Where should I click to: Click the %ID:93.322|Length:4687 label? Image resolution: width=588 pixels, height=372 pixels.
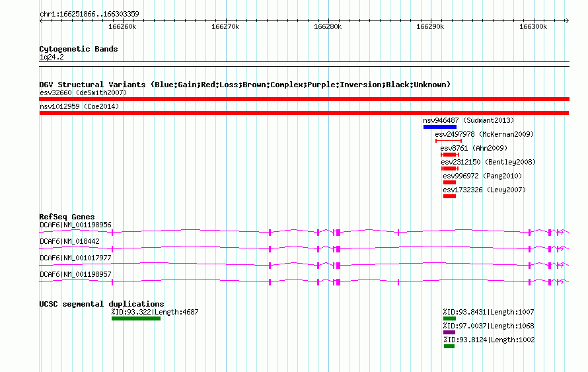tap(155, 312)
